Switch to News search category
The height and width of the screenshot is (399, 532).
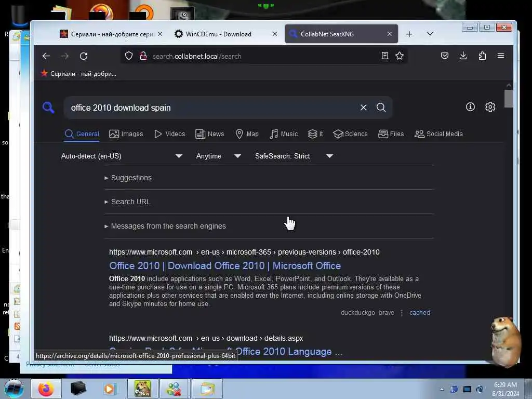click(x=210, y=134)
